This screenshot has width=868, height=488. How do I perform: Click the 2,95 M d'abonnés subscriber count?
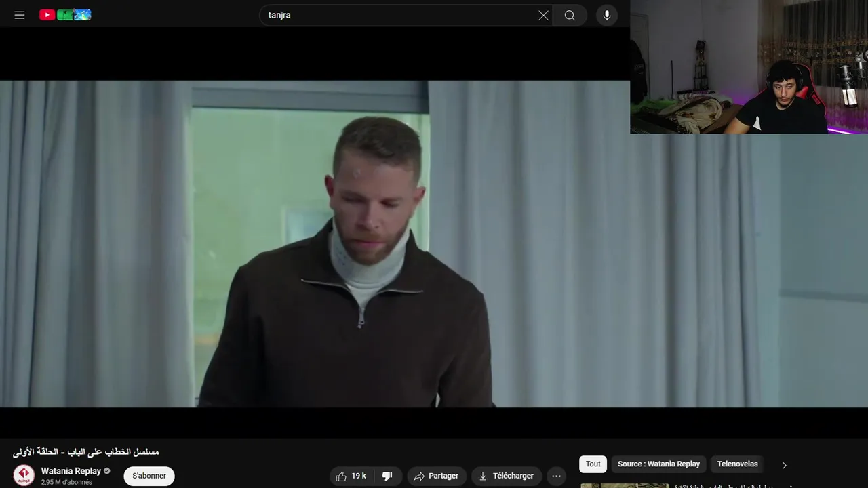coord(66,482)
